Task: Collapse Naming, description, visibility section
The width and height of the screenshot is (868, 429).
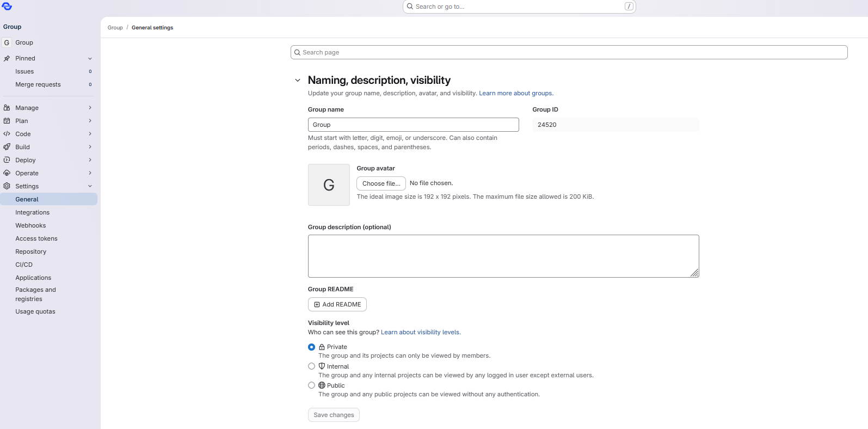Action: (298, 80)
